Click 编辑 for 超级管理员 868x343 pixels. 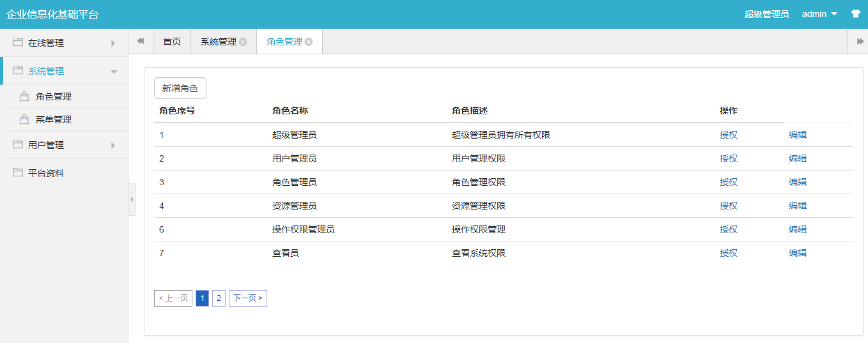point(798,135)
